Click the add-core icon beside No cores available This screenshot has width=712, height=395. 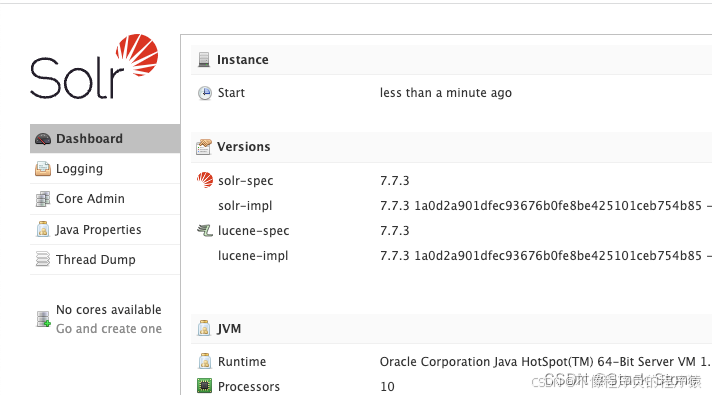pyautogui.click(x=44, y=319)
